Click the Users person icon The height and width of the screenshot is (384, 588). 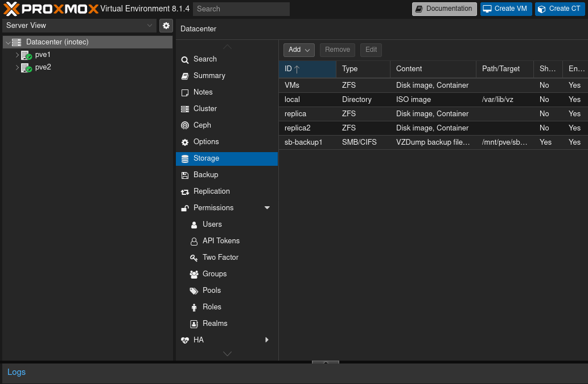pos(194,225)
